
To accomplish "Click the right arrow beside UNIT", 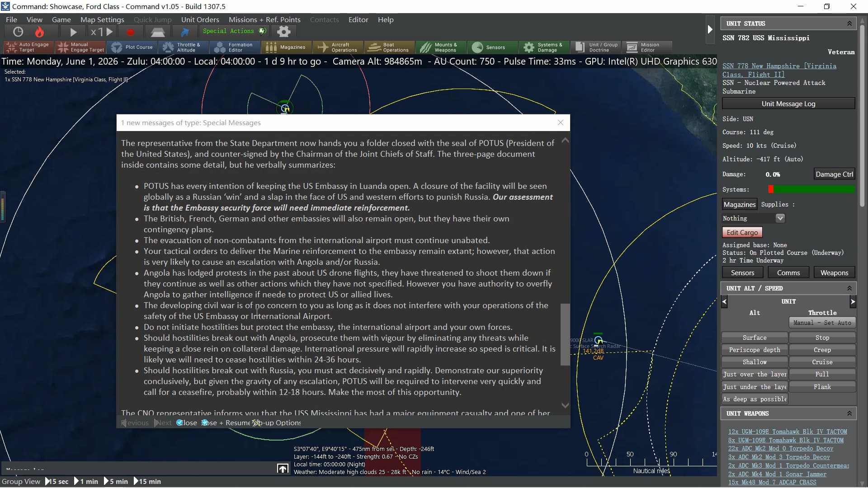I will 853,301.
